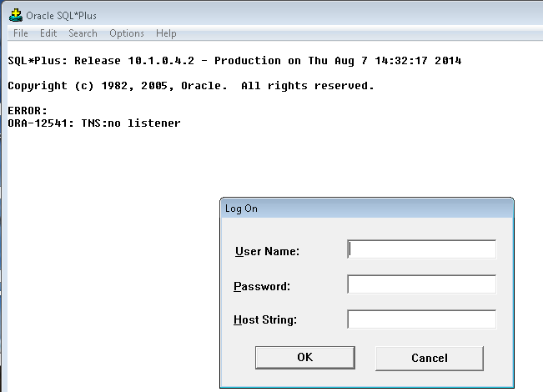Click the ERROR: text line
This screenshot has width=543, height=392.
point(28,110)
